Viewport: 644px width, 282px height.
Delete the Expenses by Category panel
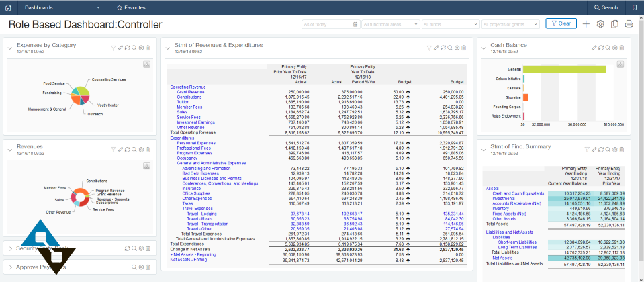(x=148, y=48)
